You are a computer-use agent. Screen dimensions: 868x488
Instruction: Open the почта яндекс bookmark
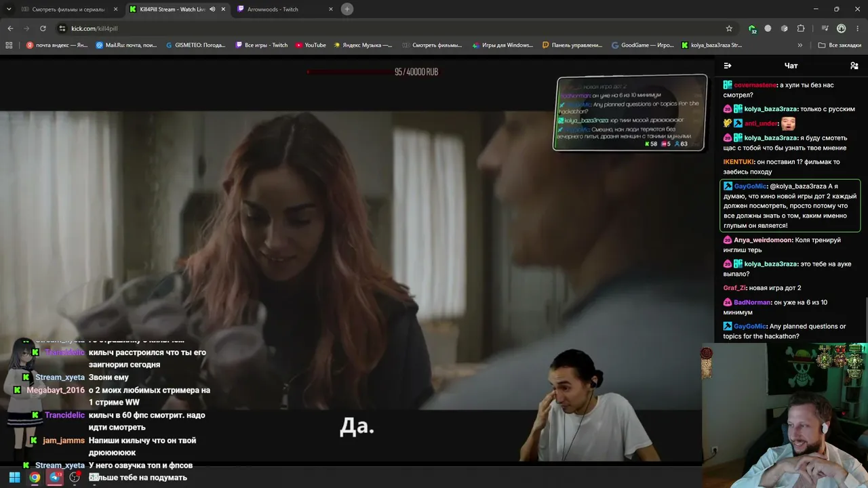click(x=57, y=45)
